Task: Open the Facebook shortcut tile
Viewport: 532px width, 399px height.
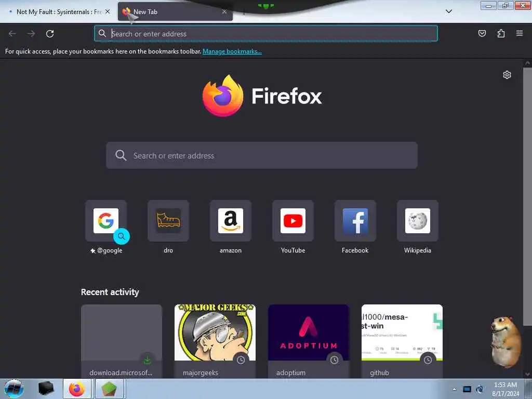Action: 355,221
